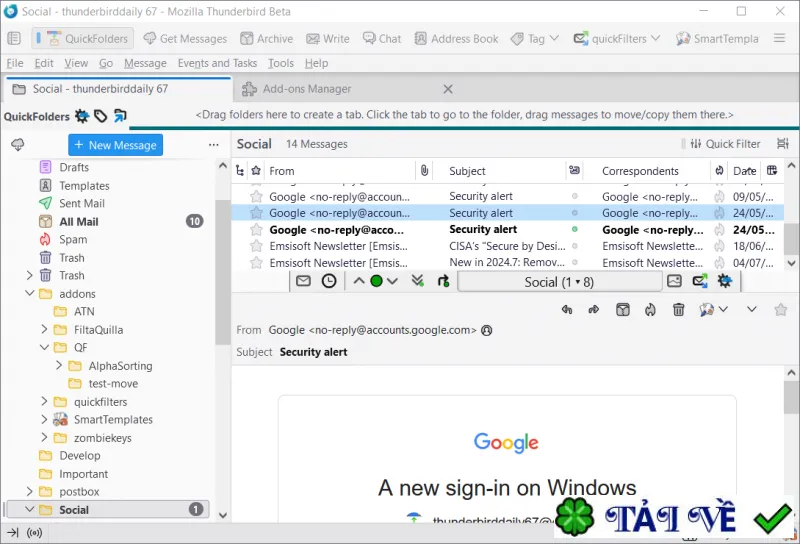Click QuickFolders current folder arrow icon
800x544 pixels.
click(x=120, y=116)
